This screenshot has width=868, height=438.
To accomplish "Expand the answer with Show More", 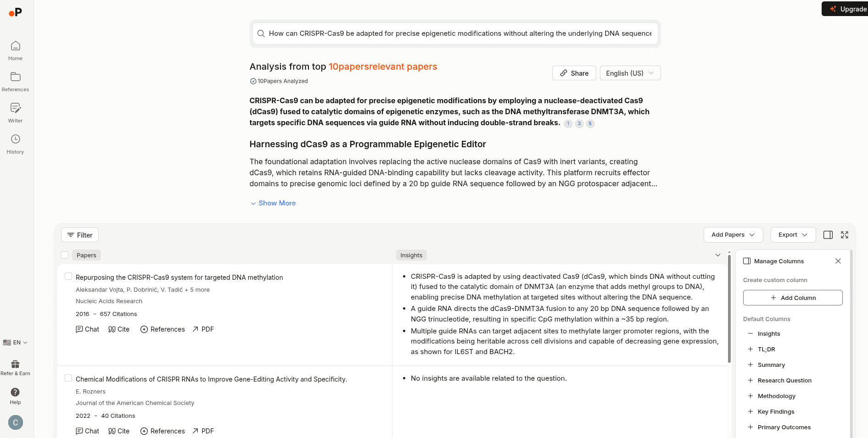I will click(x=273, y=203).
